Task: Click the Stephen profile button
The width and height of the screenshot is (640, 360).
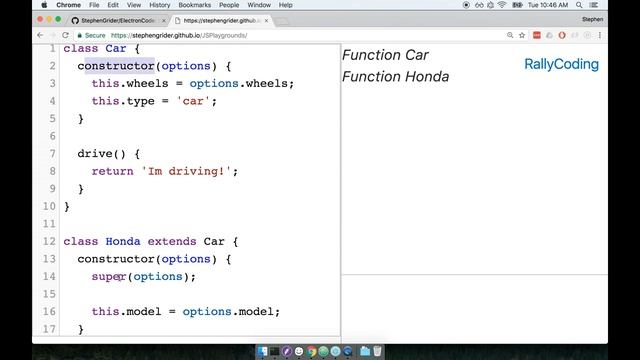Action: 592,19
